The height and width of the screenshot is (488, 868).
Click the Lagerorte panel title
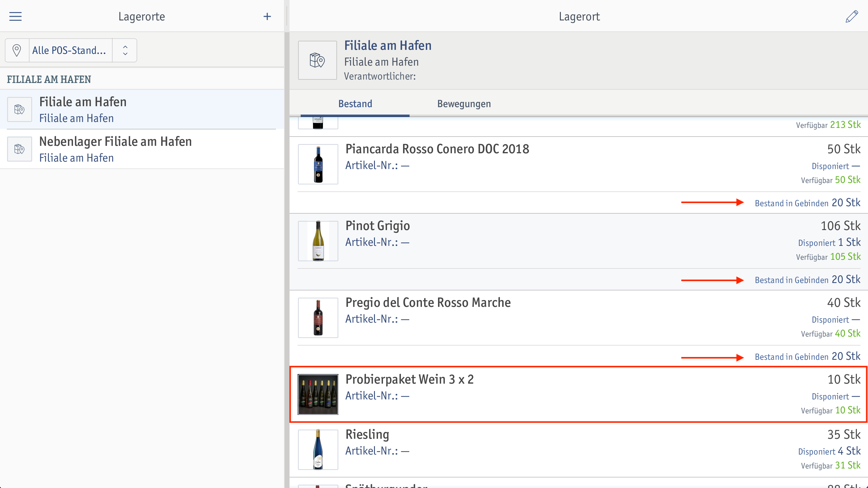pos(142,16)
